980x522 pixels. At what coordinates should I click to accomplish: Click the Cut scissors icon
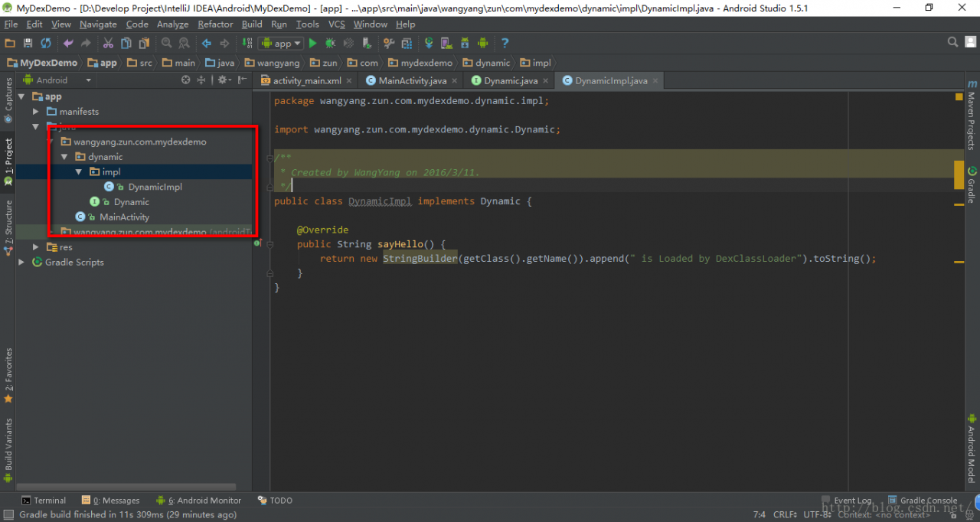[x=108, y=44]
